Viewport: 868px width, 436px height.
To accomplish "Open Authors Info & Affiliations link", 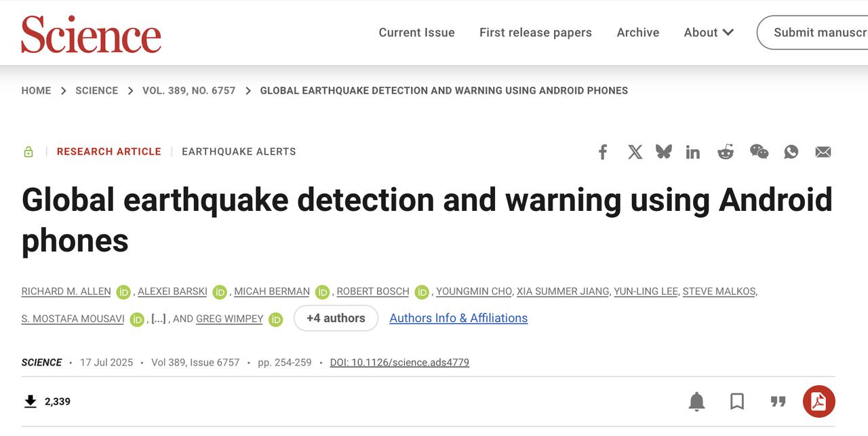I will (458, 318).
